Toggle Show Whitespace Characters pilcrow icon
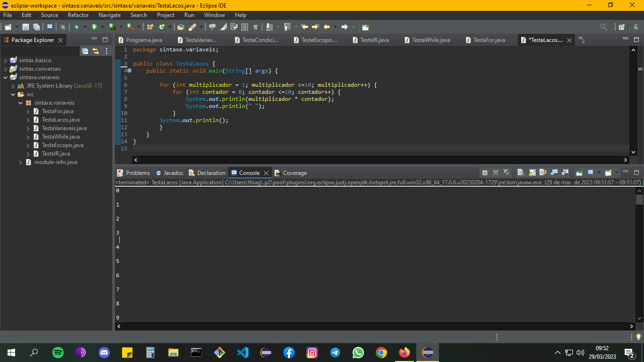The height and width of the screenshot is (362, 644). click(255, 27)
